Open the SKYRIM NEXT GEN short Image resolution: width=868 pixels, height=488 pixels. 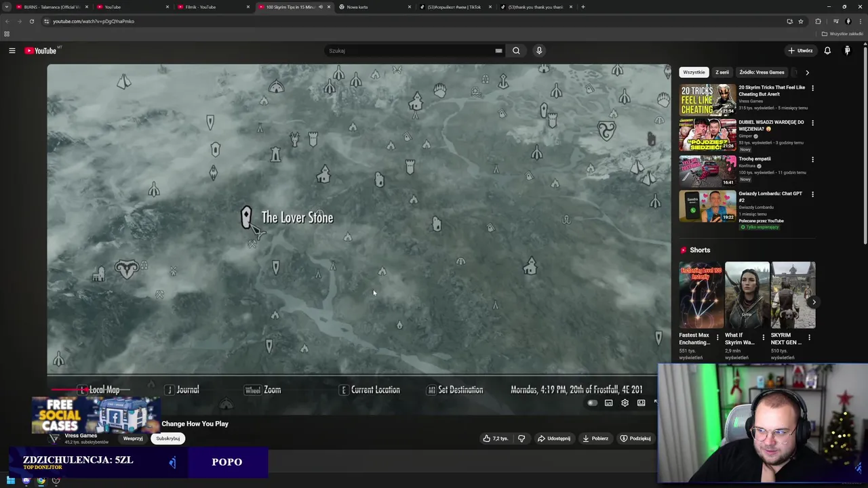(x=793, y=295)
